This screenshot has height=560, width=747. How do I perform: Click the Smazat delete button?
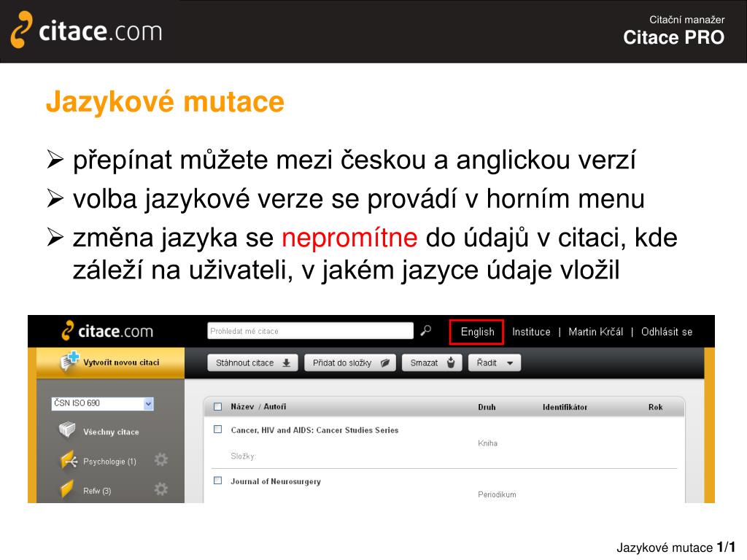tap(432, 363)
